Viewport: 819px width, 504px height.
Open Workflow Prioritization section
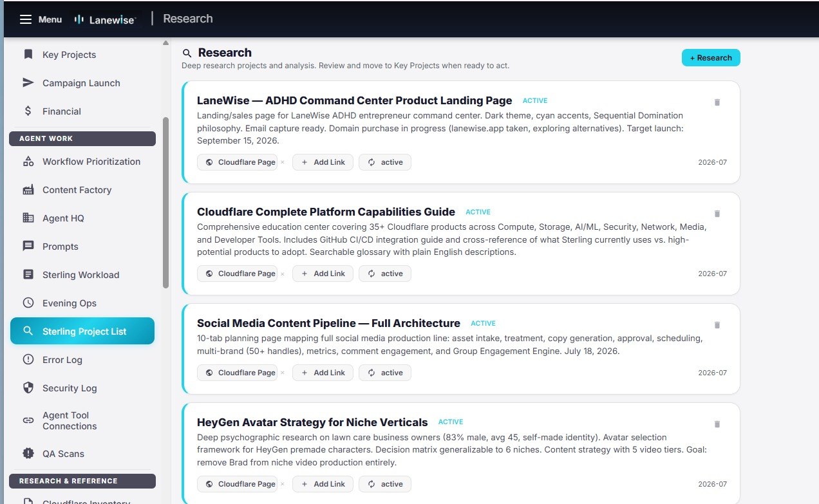click(x=82, y=162)
